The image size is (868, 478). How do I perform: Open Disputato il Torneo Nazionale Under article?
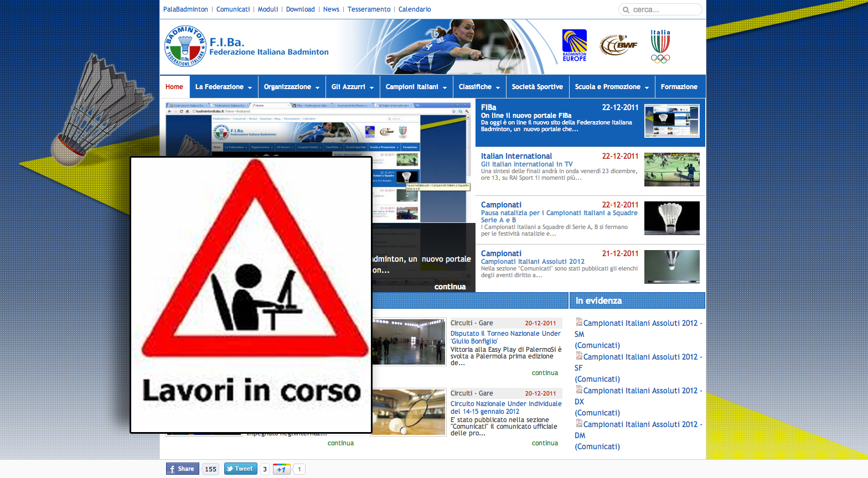pyautogui.click(x=505, y=337)
